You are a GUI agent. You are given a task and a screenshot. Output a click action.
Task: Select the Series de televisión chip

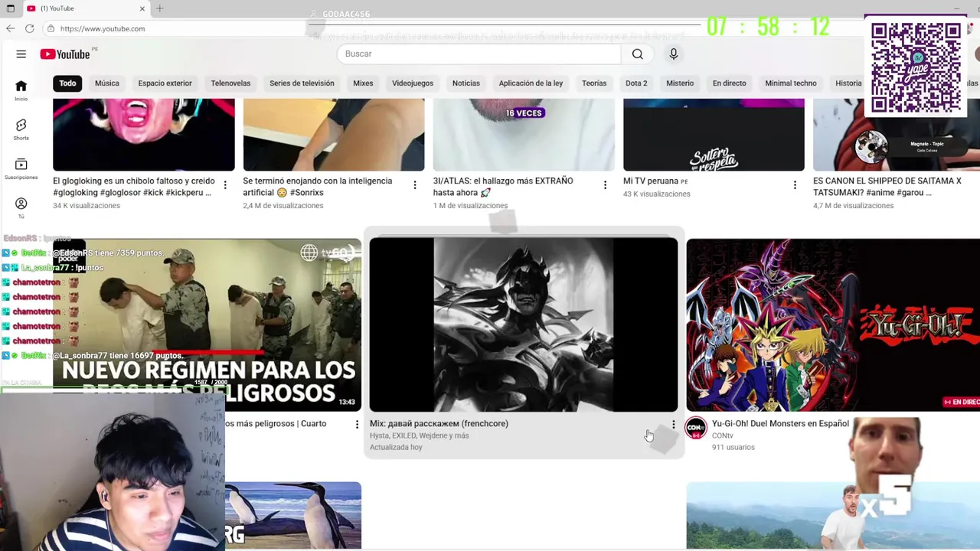(302, 83)
